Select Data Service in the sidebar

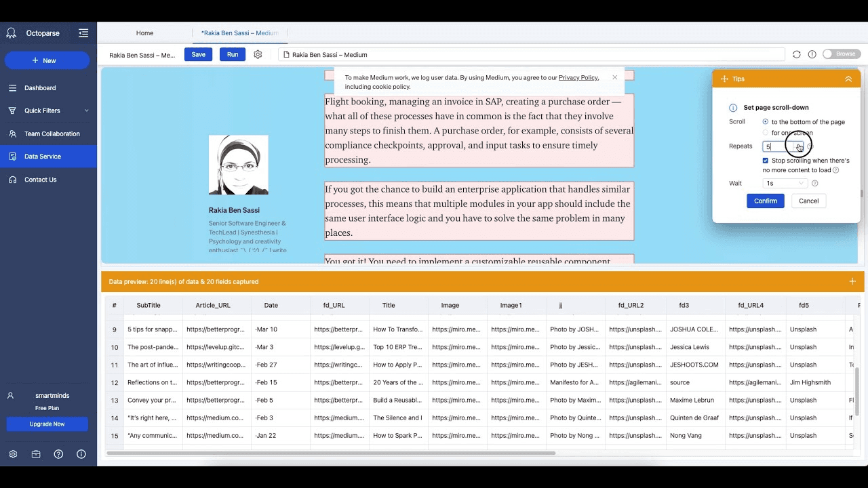click(48, 157)
